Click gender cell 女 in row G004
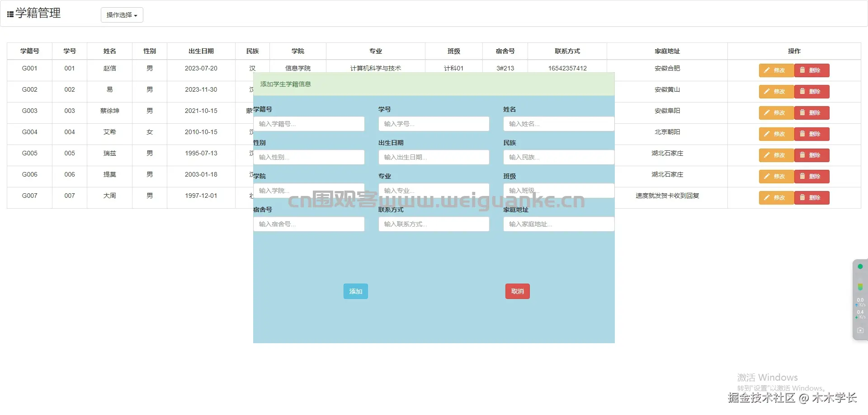The image size is (868, 415). pyautogui.click(x=150, y=132)
